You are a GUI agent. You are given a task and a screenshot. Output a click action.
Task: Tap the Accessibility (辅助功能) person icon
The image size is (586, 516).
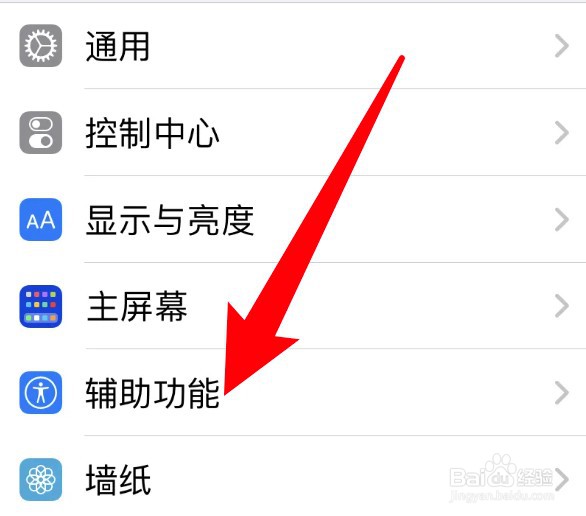coord(41,393)
